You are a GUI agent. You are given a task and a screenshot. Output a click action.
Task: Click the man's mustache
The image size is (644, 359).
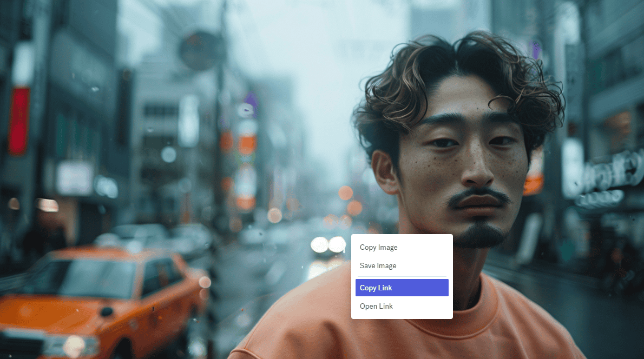pos(479,196)
